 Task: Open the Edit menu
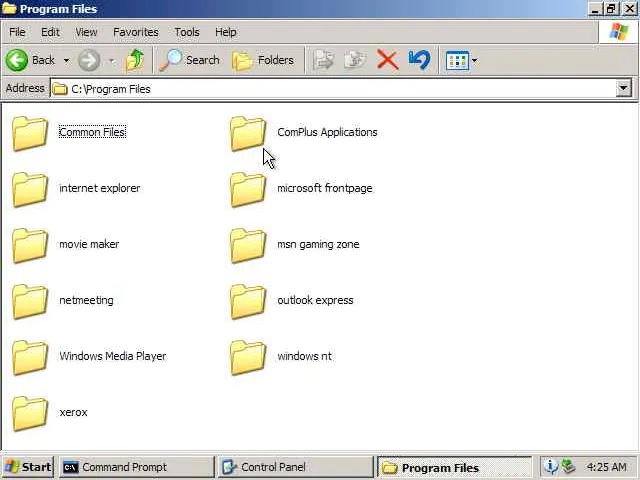[50, 32]
